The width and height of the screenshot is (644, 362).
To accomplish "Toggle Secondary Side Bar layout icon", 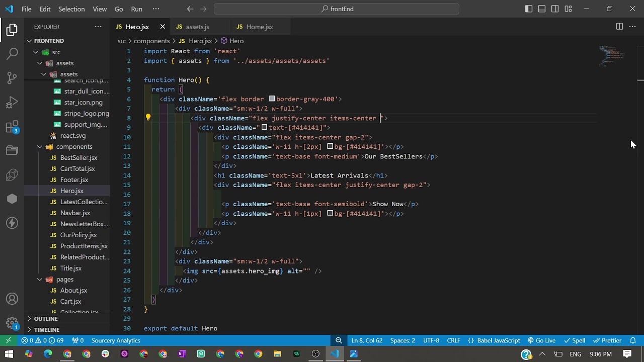I will coord(555,9).
